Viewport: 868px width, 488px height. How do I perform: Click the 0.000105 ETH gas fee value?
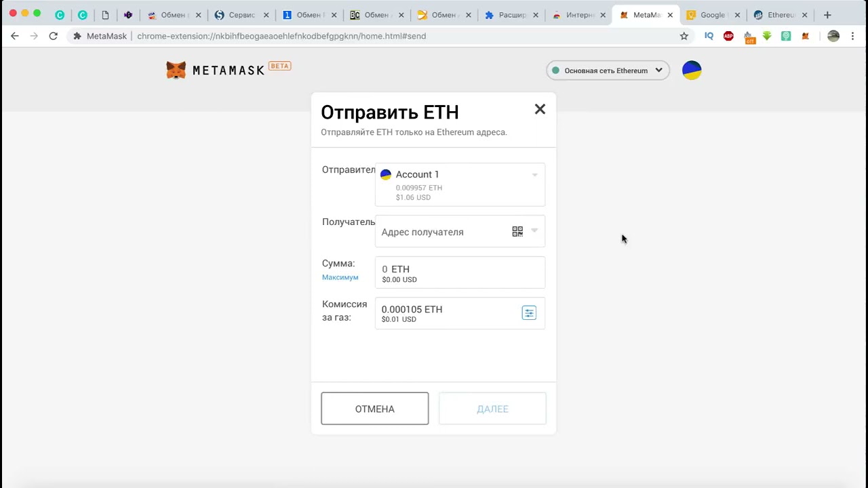(412, 309)
